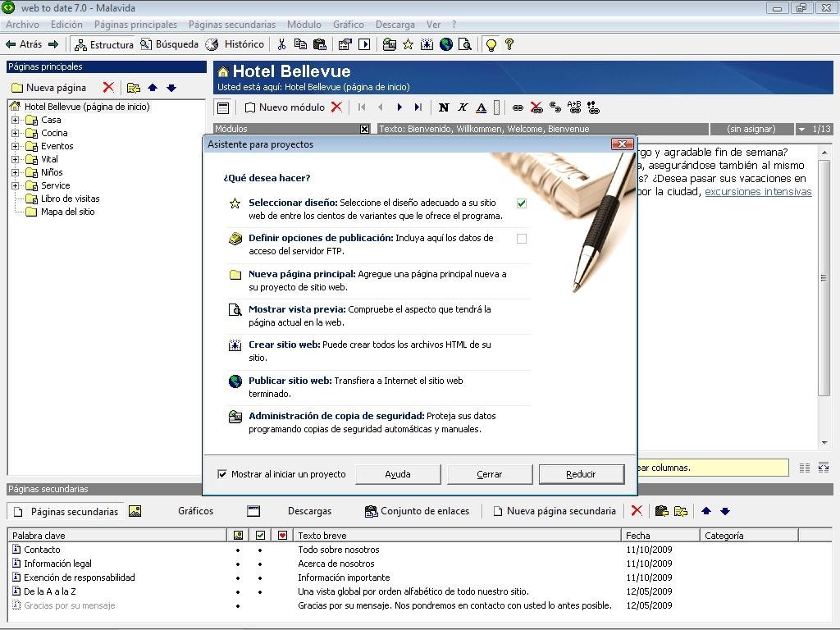Expand the Niños tree node

point(15,172)
